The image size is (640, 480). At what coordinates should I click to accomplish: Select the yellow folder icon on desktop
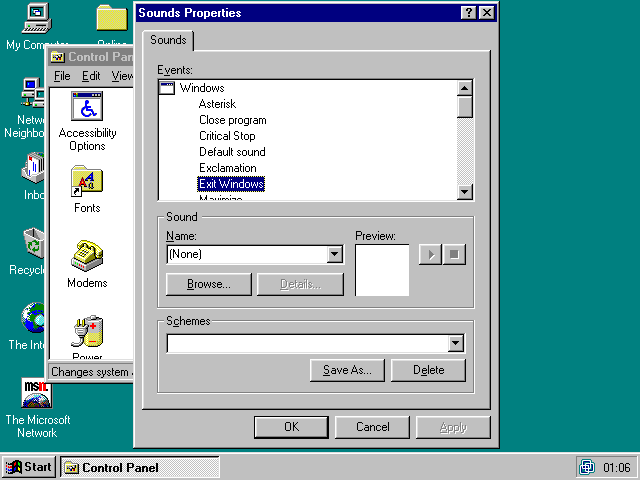coord(112,18)
